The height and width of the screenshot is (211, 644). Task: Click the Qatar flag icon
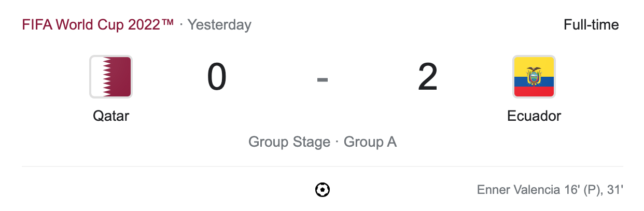click(x=111, y=77)
